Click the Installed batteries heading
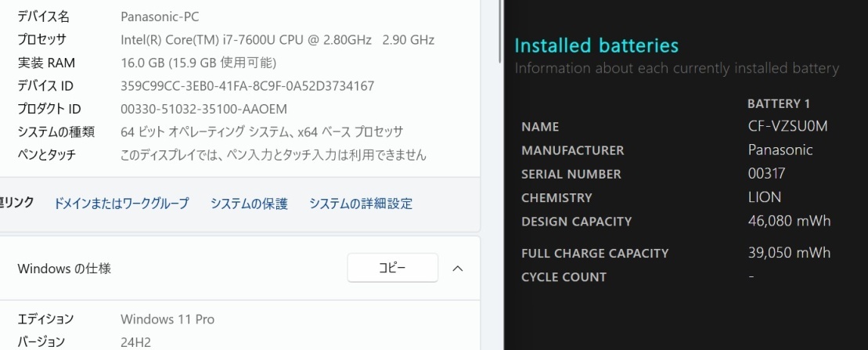Image resolution: width=868 pixels, height=350 pixels. click(596, 45)
